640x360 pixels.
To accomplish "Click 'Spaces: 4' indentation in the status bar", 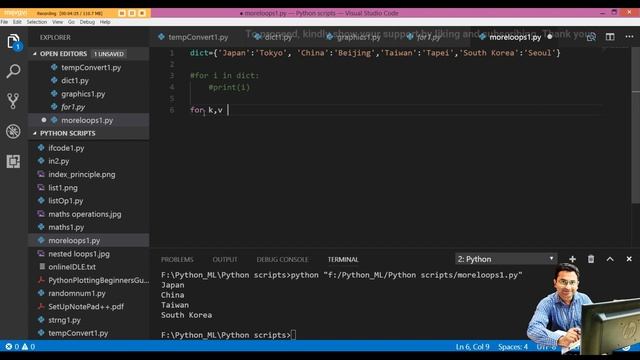I will pyautogui.click(x=513, y=347).
